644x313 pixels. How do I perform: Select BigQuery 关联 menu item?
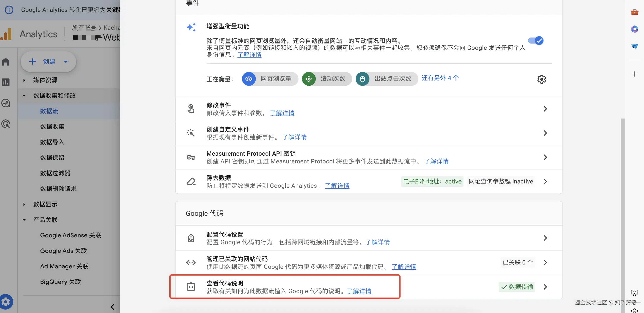click(61, 282)
